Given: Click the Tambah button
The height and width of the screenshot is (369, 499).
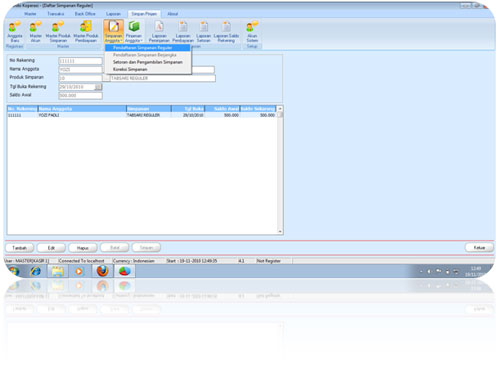Looking at the screenshot, I should (19, 248).
